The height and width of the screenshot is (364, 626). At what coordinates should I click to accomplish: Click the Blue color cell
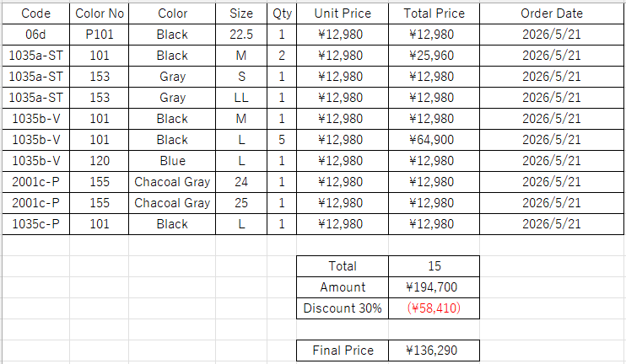coord(172,161)
